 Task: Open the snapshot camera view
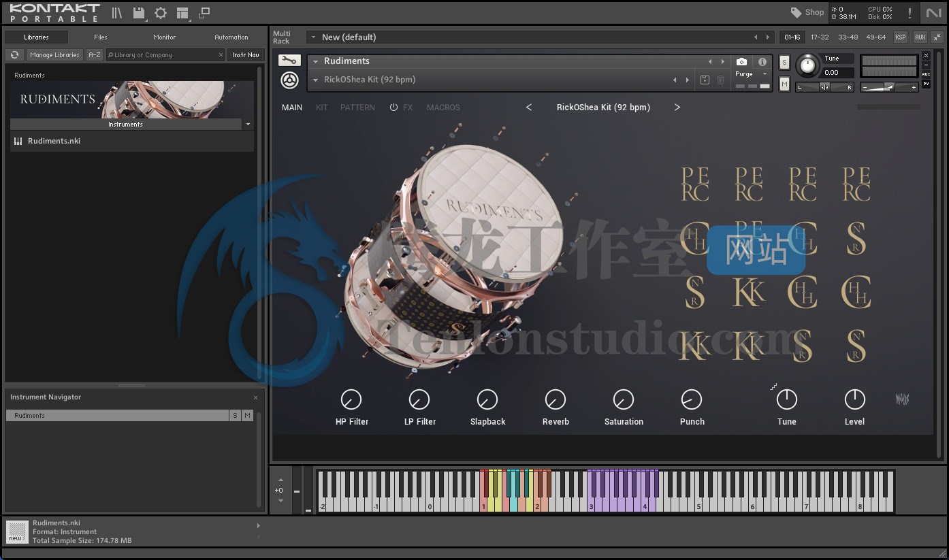click(742, 61)
